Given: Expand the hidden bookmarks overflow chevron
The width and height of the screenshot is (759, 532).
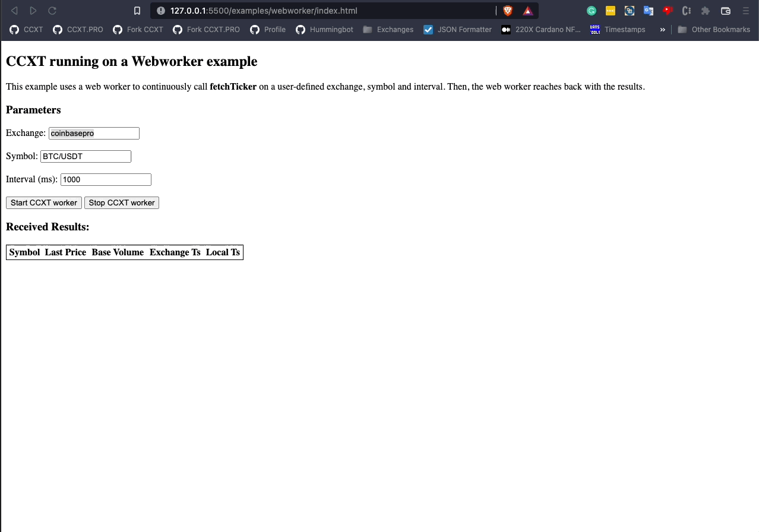Looking at the screenshot, I should 663,29.
